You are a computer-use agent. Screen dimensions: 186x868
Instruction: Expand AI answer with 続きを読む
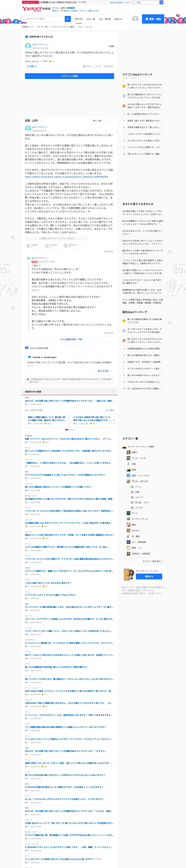pos(103,371)
